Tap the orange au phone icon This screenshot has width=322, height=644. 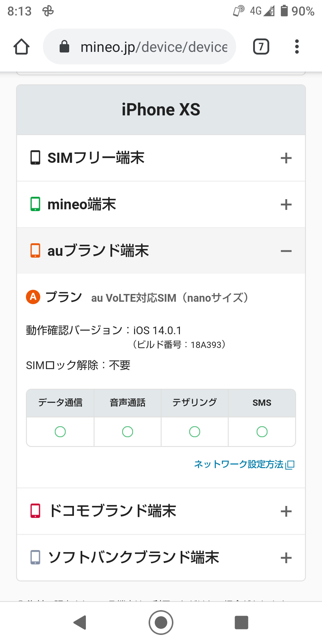[x=35, y=250]
